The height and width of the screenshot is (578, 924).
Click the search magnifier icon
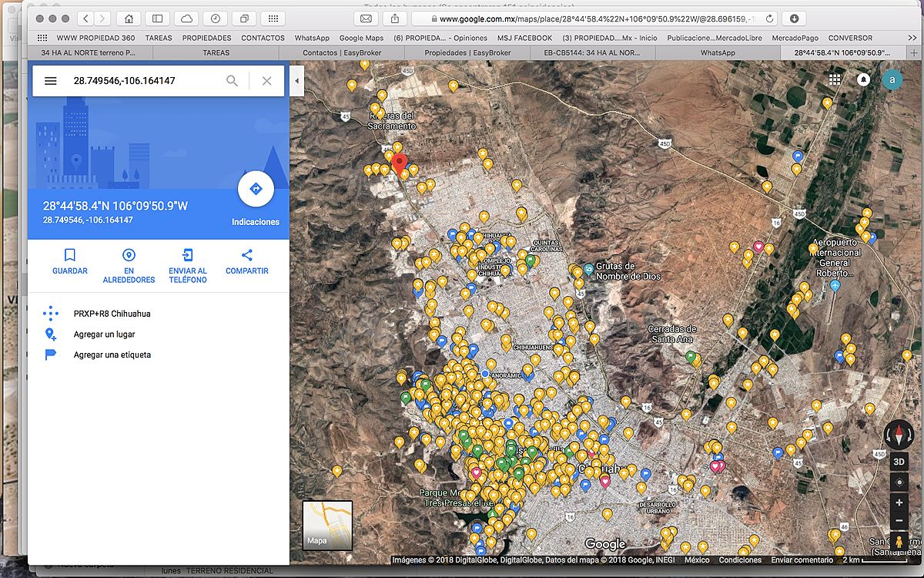(x=232, y=81)
